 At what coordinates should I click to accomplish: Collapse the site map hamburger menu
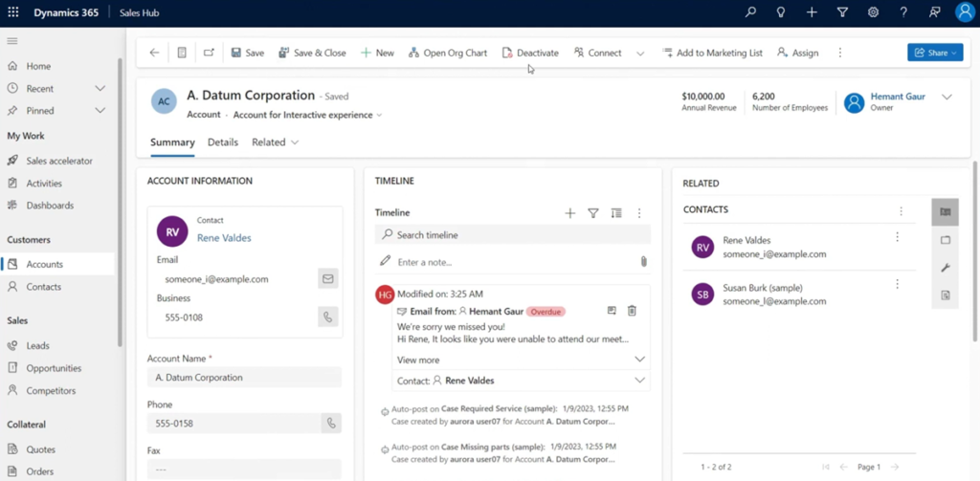pyautogui.click(x=11, y=40)
